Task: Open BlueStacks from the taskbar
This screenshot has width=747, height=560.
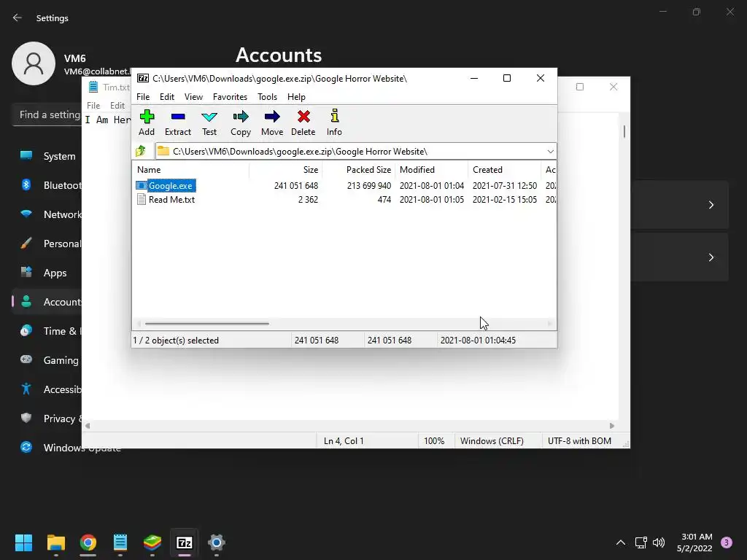Action: click(x=152, y=542)
